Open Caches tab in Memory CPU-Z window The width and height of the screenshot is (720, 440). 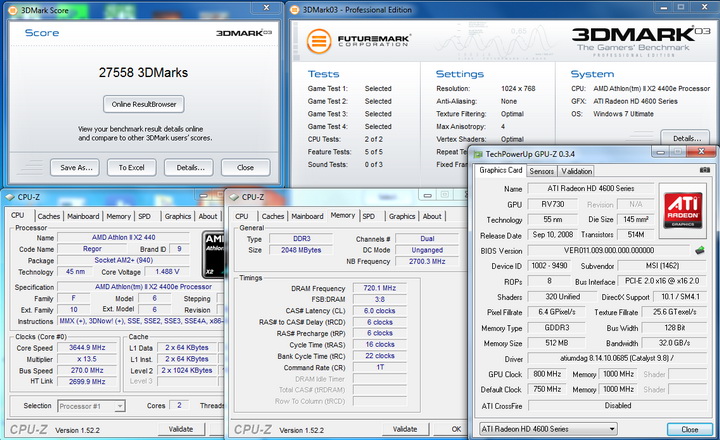273,216
